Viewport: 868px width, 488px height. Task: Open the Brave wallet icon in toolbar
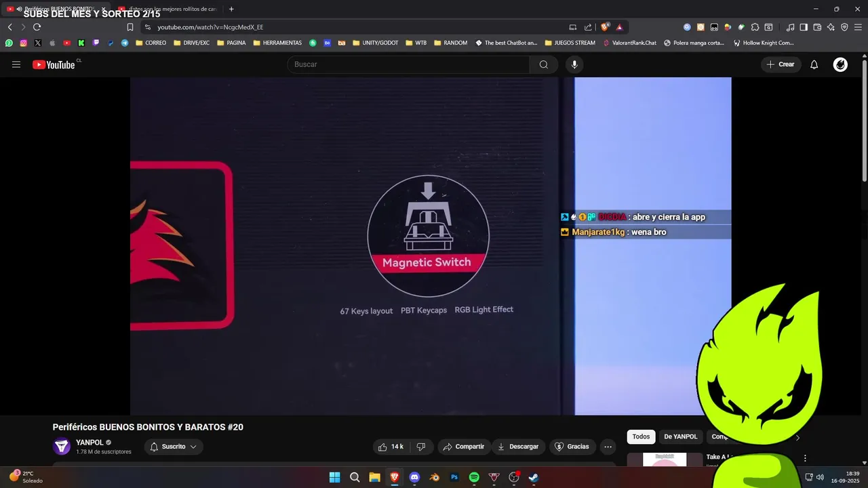817,27
